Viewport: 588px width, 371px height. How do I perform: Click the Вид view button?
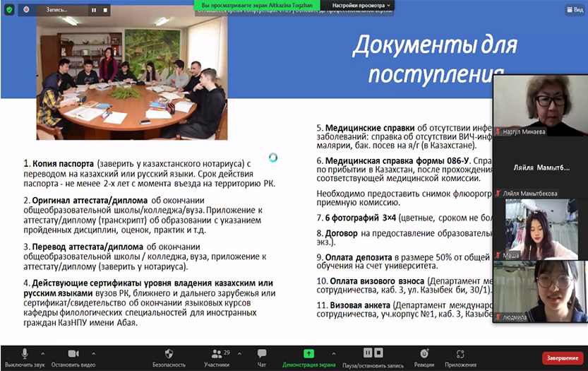click(574, 10)
